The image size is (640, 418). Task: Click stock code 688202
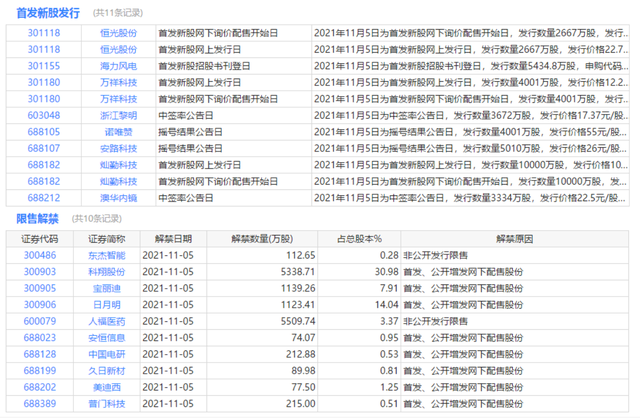pyautogui.click(x=40, y=387)
